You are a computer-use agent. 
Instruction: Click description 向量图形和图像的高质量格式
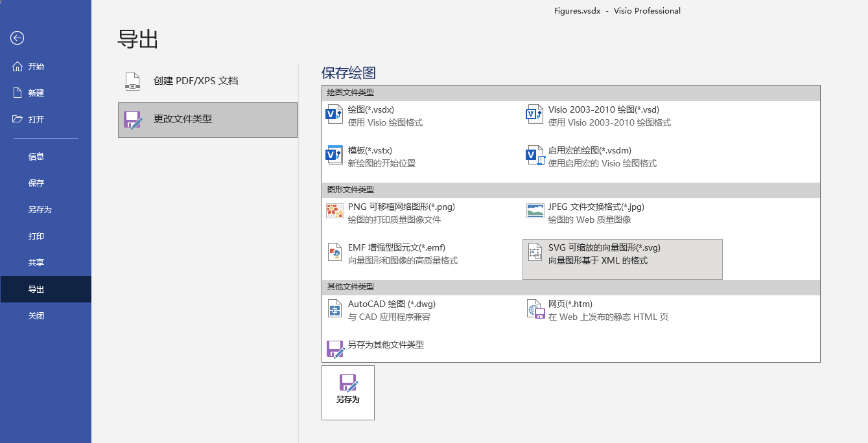pos(403,260)
